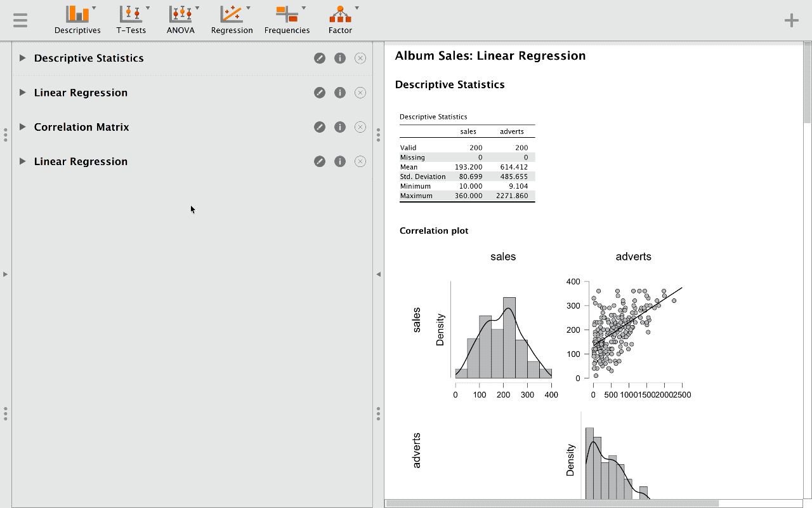Image resolution: width=812 pixels, height=508 pixels.
Task: Show info for the first Linear Regression
Action: pos(339,92)
